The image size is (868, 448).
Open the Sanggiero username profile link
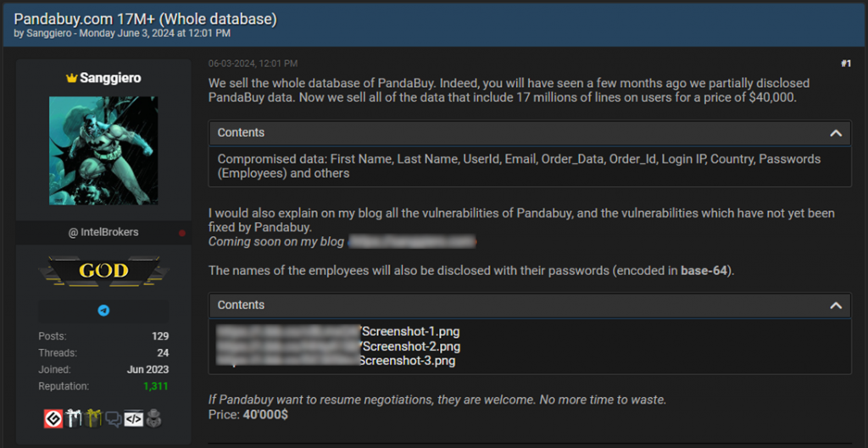point(110,78)
